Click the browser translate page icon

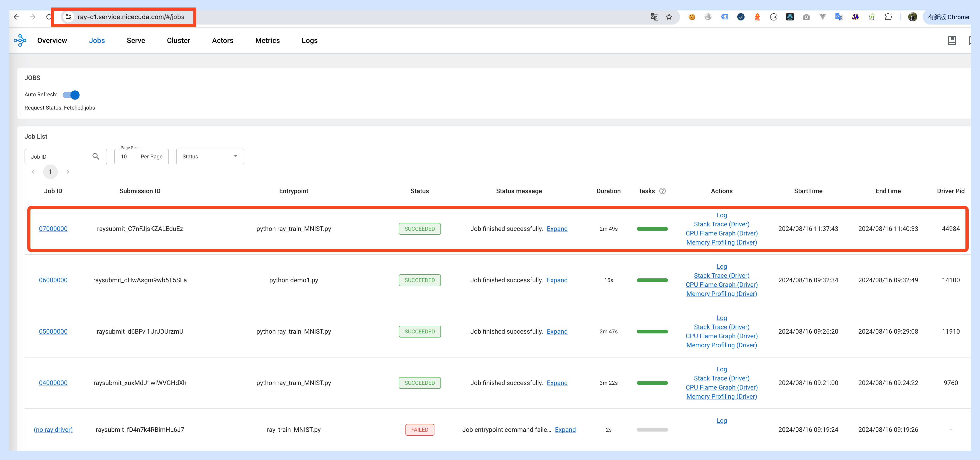point(654,17)
